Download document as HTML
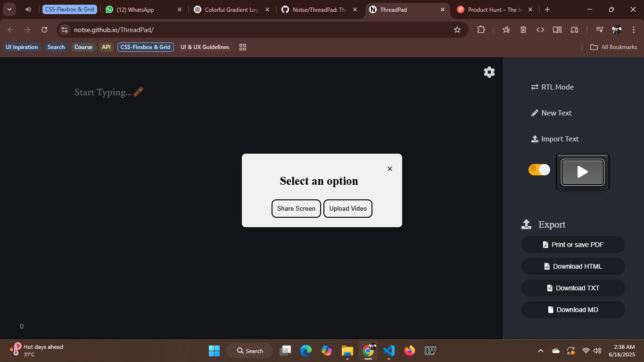The height and width of the screenshot is (362, 644). point(573,266)
